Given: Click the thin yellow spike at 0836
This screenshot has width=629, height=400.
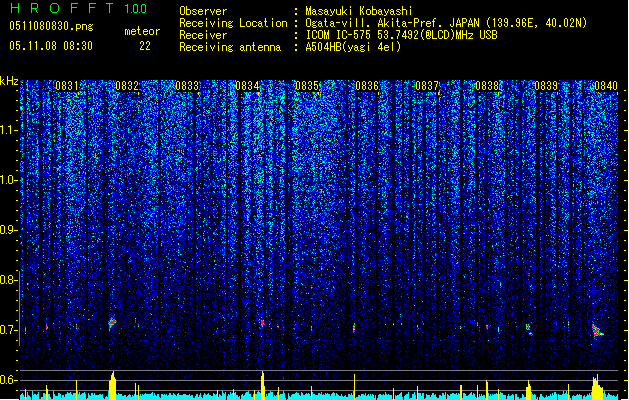Looking at the screenshot, I should coord(354,386).
